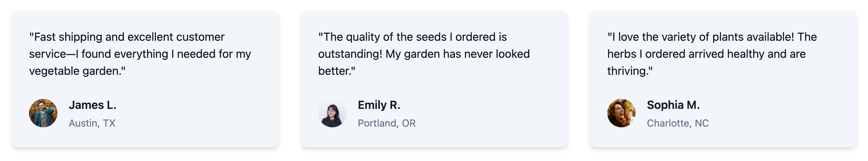
Task: Select the name Emily R.
Action: click(x=379, y=105)
